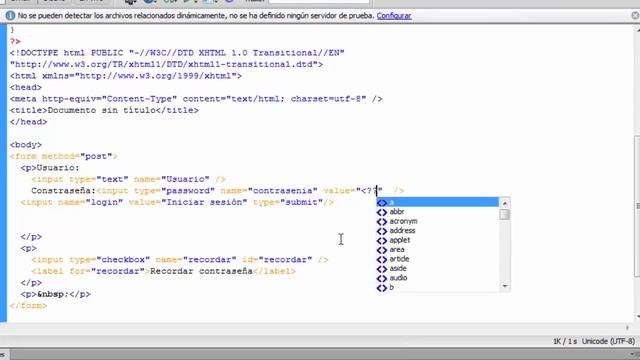
Task: Pick 'acronym' in the autocomplete list
Action: click(x=437, y=221)
